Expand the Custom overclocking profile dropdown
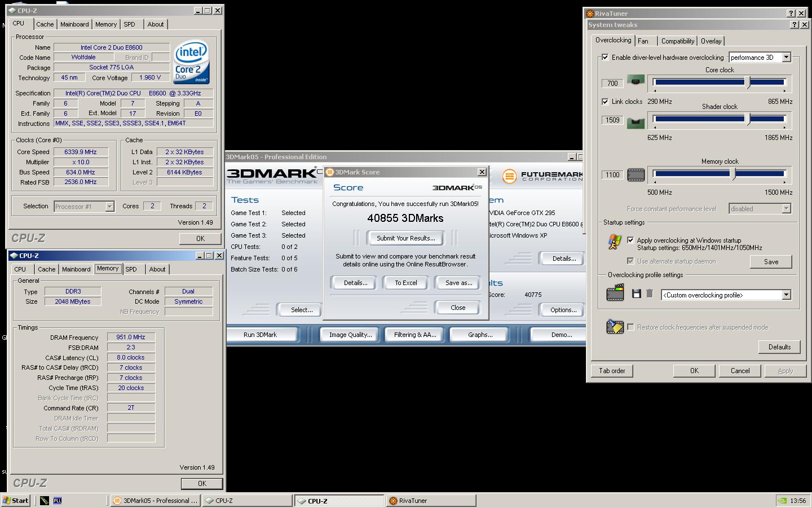Screen dimensions: 812x508 point(786,295)
